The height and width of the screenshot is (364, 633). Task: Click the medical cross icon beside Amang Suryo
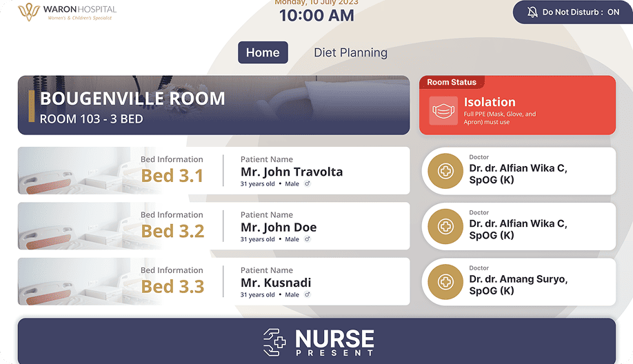(x=446, y=281)
